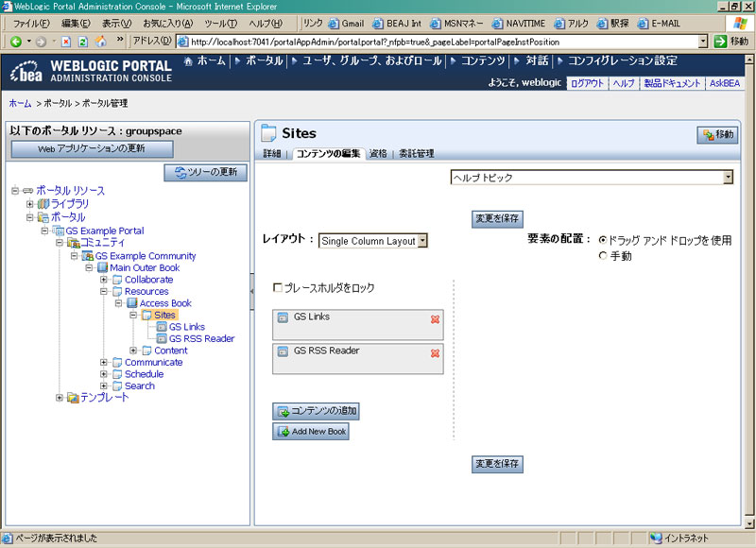Switch to the 委託管理 tab

tap(416, 153)
